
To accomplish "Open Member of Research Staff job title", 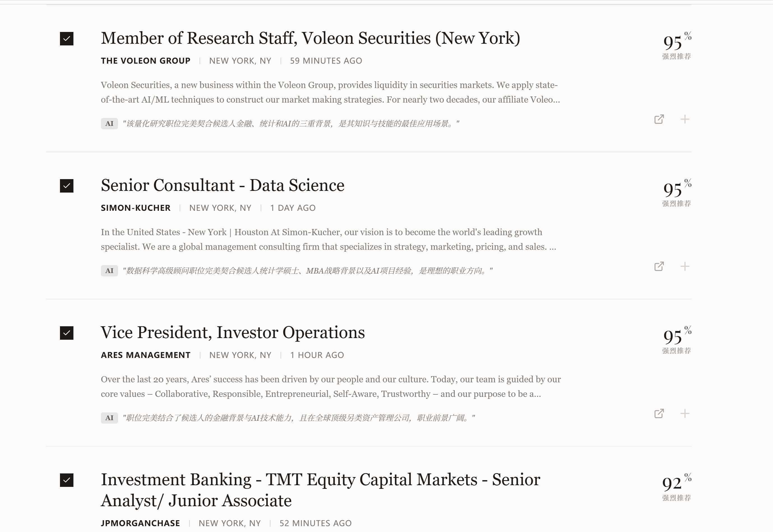I will tap(310, 38).
